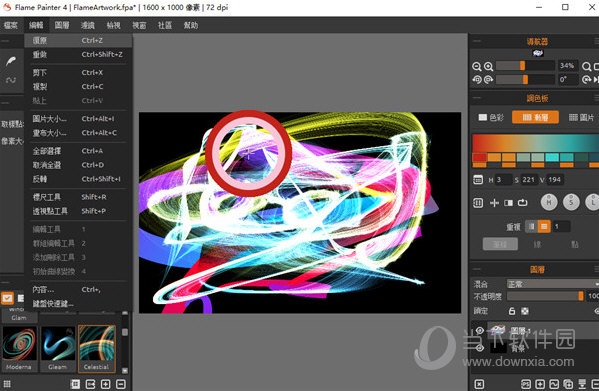Click saturation value field 221
This screenshot has height=391, width=599.
pos(529,179)
